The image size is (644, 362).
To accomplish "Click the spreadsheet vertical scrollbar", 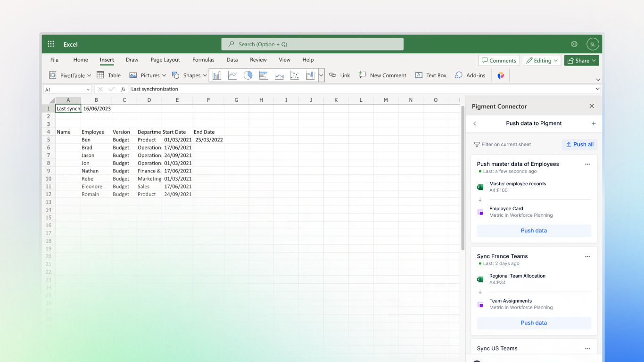I will (462, 178).
